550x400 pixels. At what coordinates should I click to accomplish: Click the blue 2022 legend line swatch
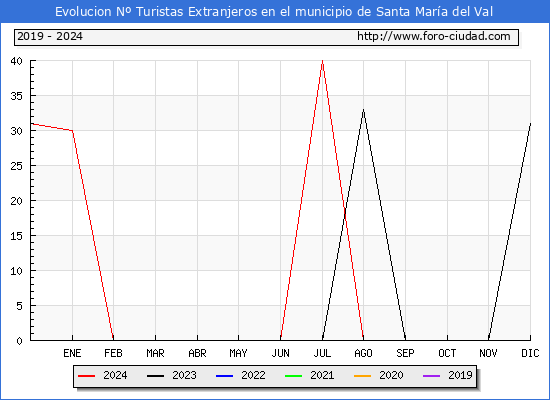tap(224, 376)
